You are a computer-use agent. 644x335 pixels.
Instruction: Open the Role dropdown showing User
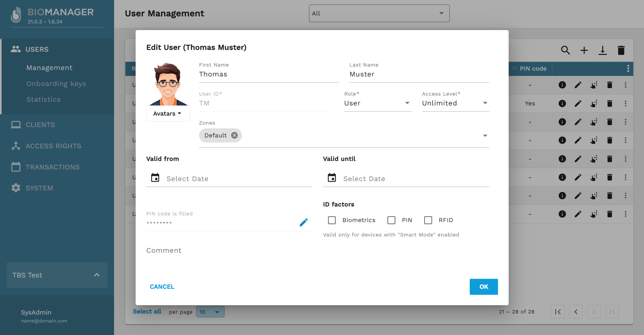coord(378,103)
